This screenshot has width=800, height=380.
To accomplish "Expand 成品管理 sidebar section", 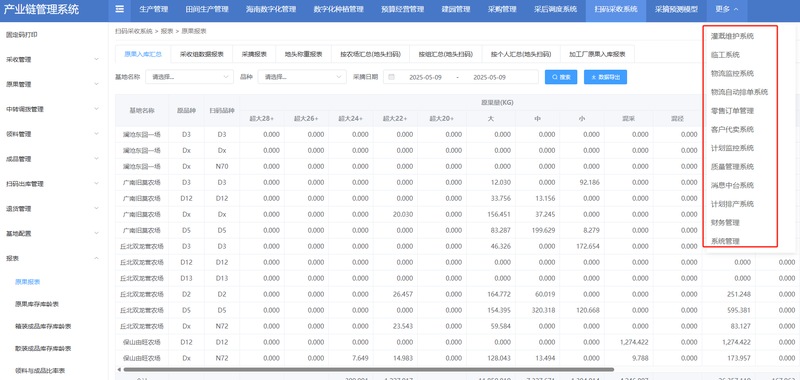I will 54,159.
